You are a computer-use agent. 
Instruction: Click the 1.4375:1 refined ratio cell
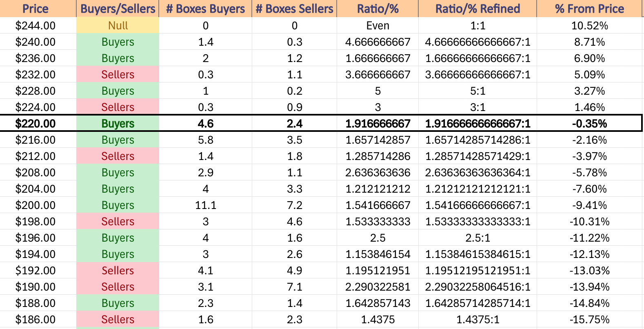click(x=478, y=320)
